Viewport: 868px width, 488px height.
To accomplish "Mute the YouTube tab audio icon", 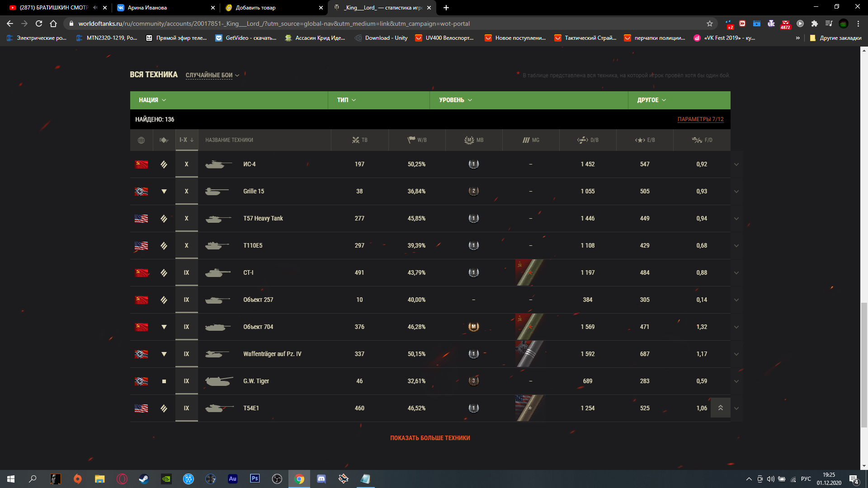I will pyautogui.click(x=95, y=8).
